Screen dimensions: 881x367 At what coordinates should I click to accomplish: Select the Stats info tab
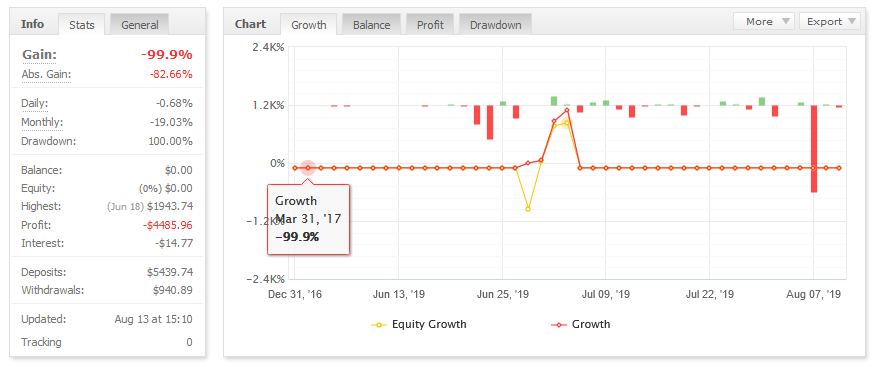coord(81,25)
